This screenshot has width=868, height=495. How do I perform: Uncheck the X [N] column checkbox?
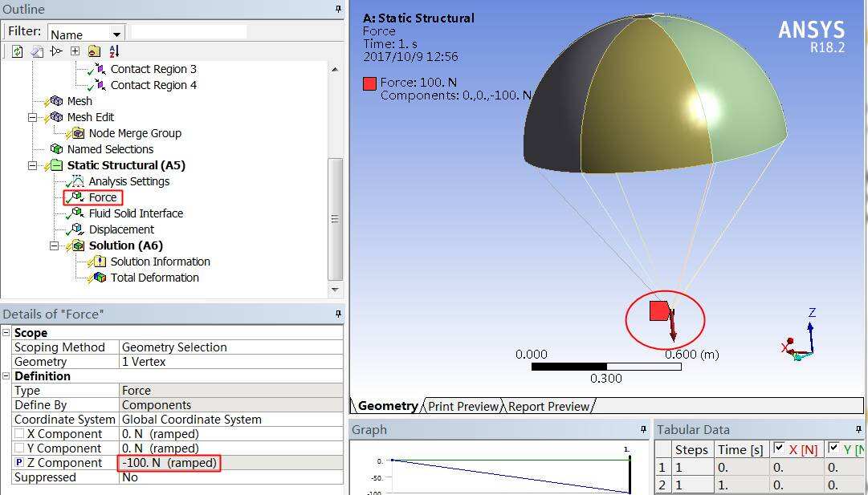[778, 448]
